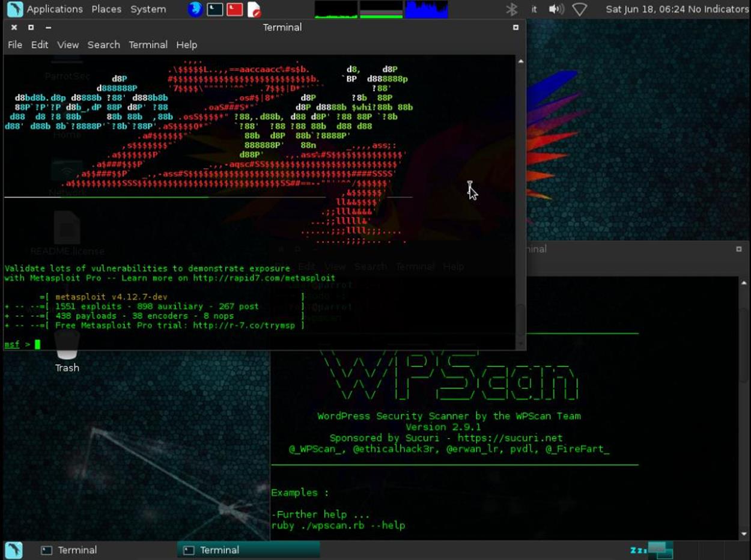The height and width of the screenshot is (560, 751).
Task: Launch the terminal shortcut in top panel
Action: point(214,9)
